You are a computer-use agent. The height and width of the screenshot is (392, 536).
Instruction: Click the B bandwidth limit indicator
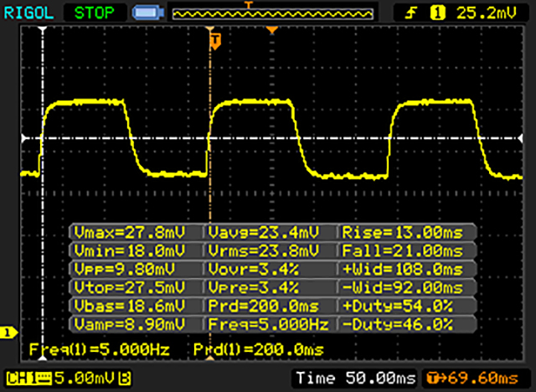[125, 379]
